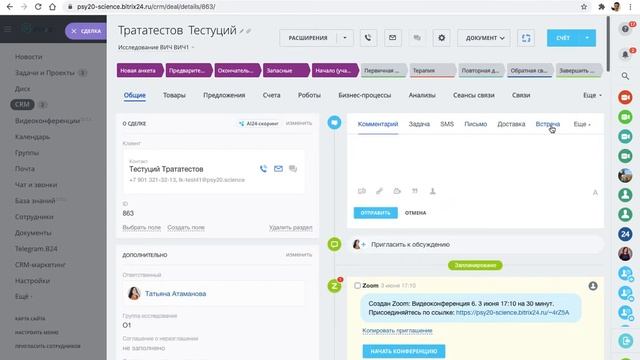Open Zoom conference link psy20-science.bitrix24.ru

[x=512, y=312]
